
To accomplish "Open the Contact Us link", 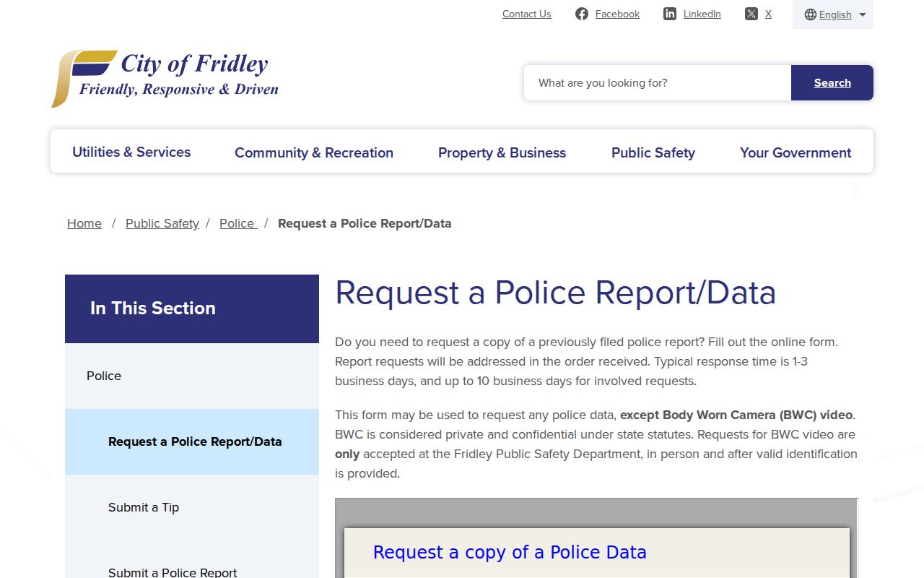I will click(526, 14).
